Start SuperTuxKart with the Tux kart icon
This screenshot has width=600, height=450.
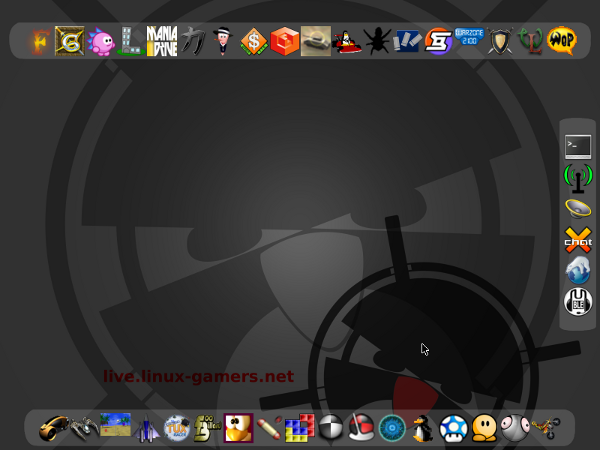point(346,42)
